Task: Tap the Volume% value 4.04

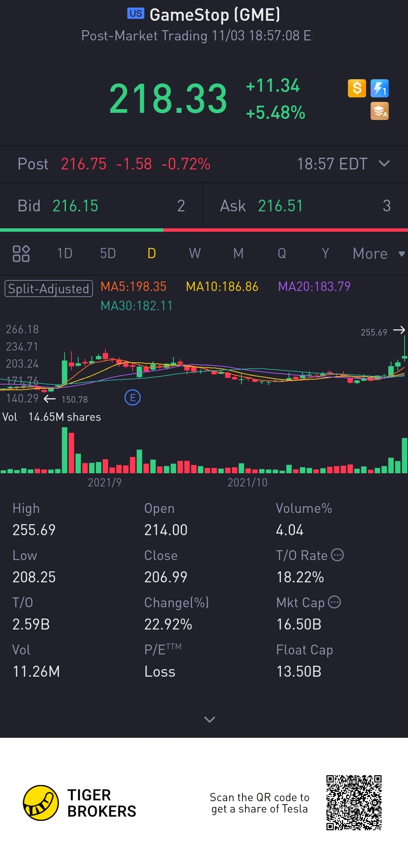Action: 290,530
